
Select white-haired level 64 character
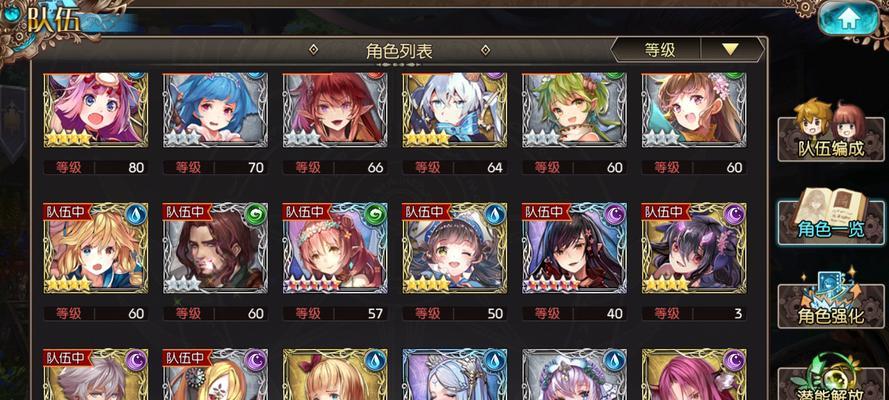coord(455,110)
